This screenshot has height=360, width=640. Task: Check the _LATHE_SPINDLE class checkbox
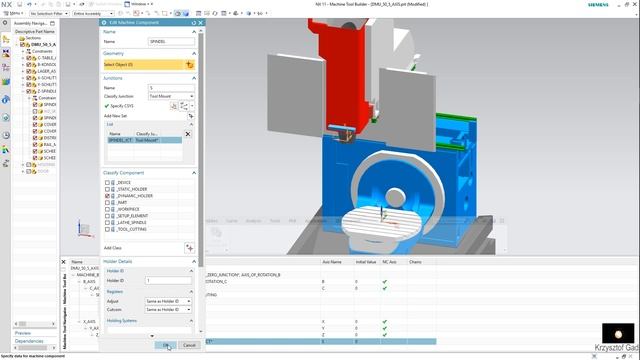(107, 223)
